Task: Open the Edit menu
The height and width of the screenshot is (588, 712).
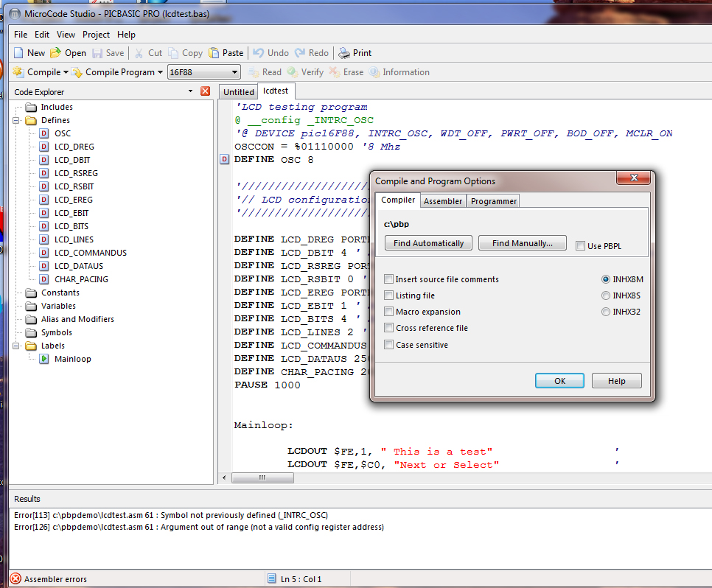Action: pos(42,35)
